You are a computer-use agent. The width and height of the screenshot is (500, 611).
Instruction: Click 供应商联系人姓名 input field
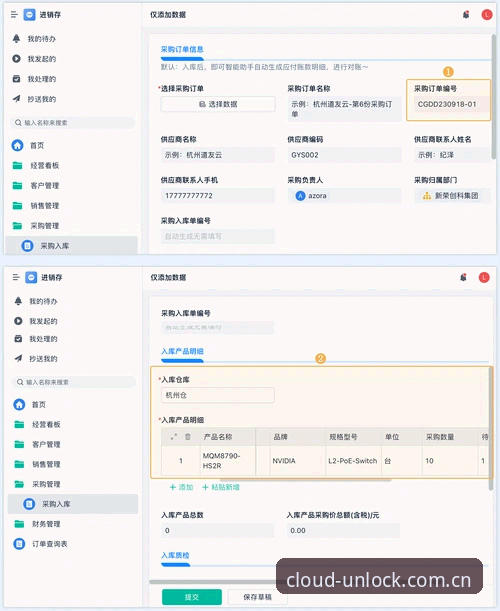[x=452, y=155]
